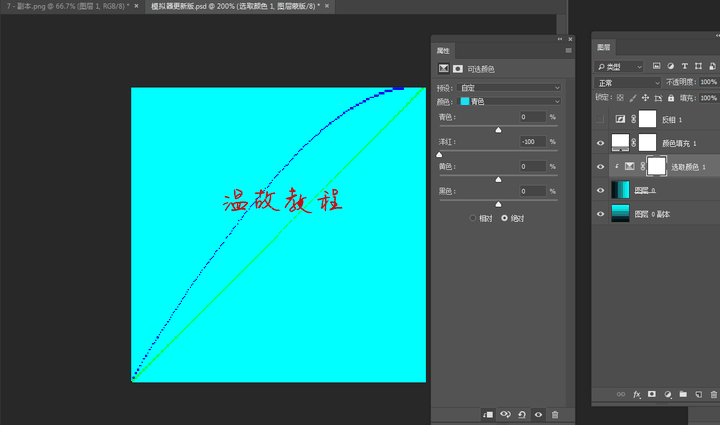
Task: Create new group folder icon
Action: pos(683,394)
